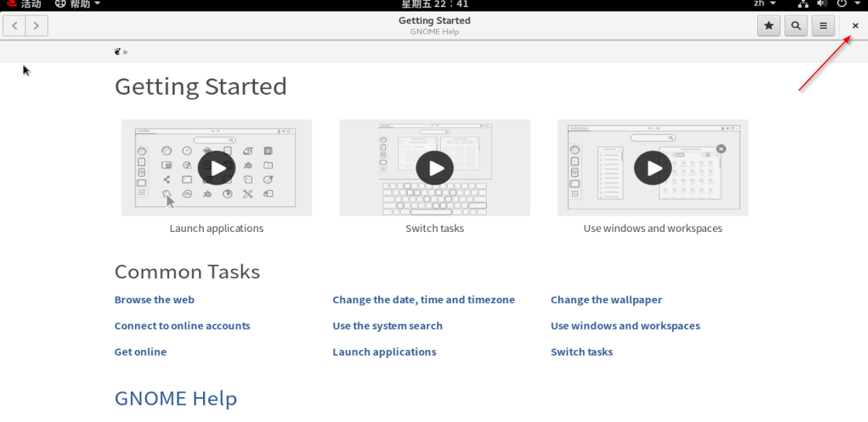
Task: Open the Browse the web link
Action: 154,299
